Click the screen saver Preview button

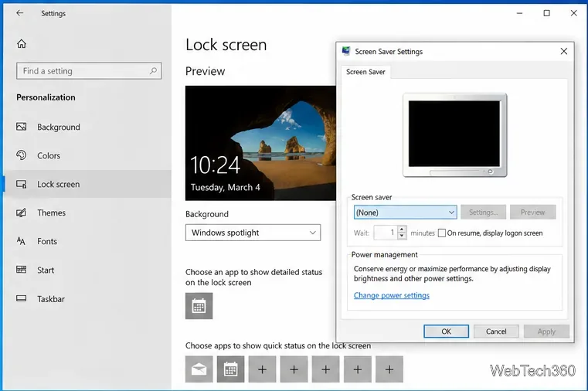click(x=533, y=212)
